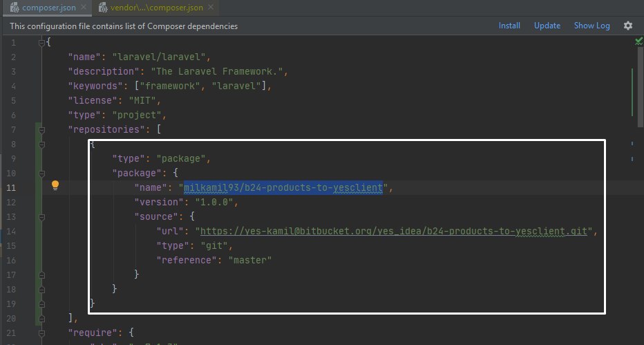Viewport: 644px width, 345px height.
Task: Click the "git" type value on line 15
Action: 214,245
